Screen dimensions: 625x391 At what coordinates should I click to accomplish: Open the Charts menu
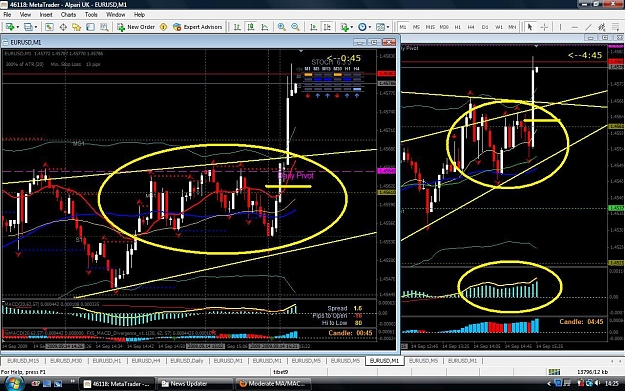(x=68, y=15)
